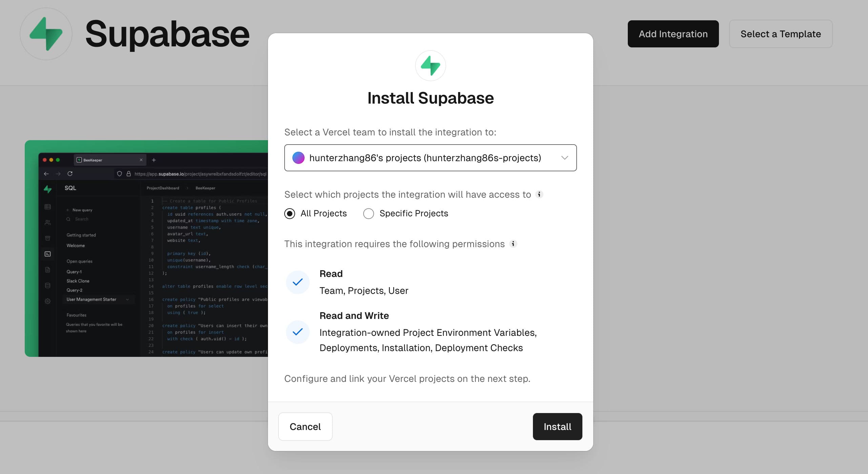Click the Supabase logo in the dialog header

430,66
